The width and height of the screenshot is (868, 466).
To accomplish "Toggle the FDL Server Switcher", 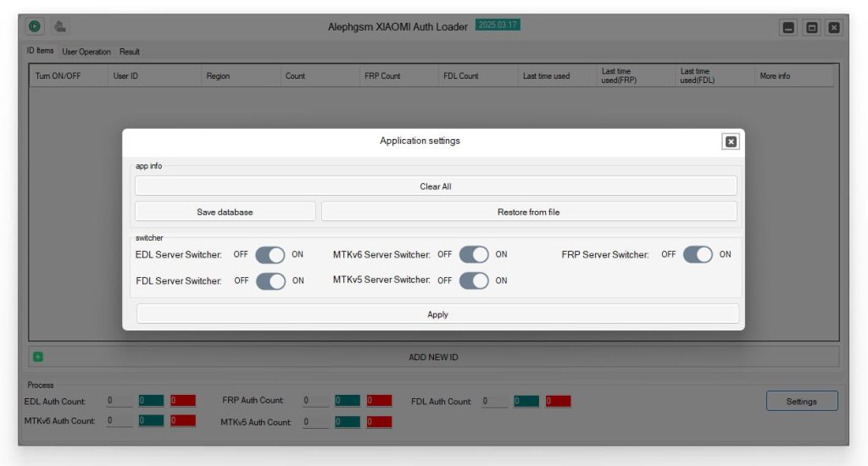I will [x=270, y=280].
